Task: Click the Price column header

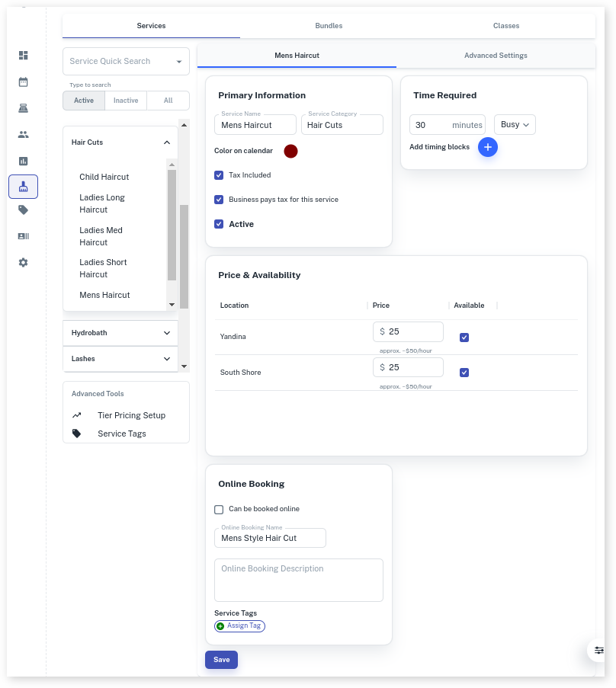Action: [380, 306]
